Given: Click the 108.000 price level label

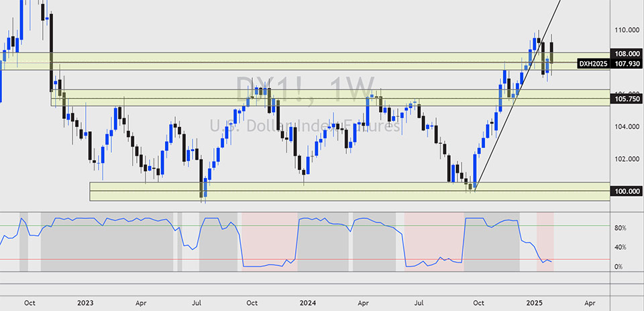Looking at the screenshot, I should tap(625, 54).
